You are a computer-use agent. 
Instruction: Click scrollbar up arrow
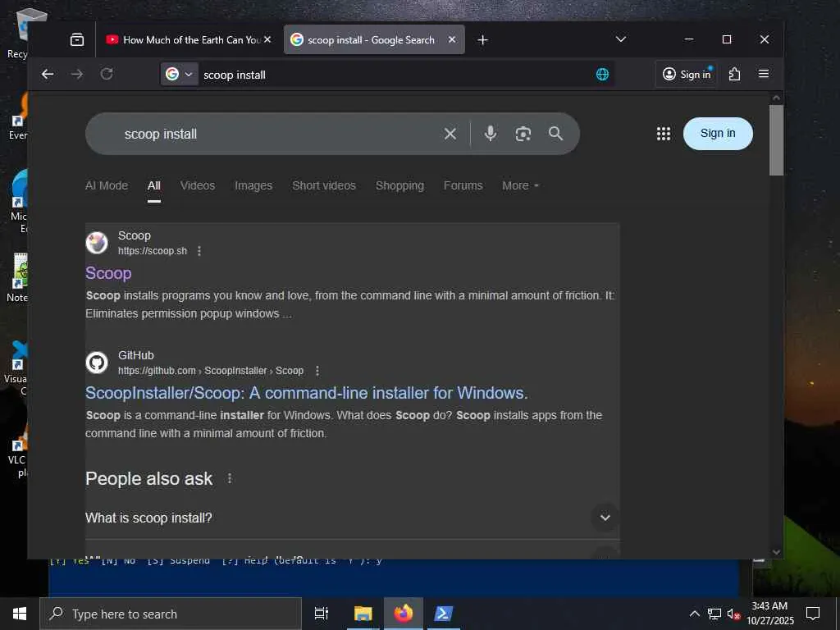(x=776, y=98)
